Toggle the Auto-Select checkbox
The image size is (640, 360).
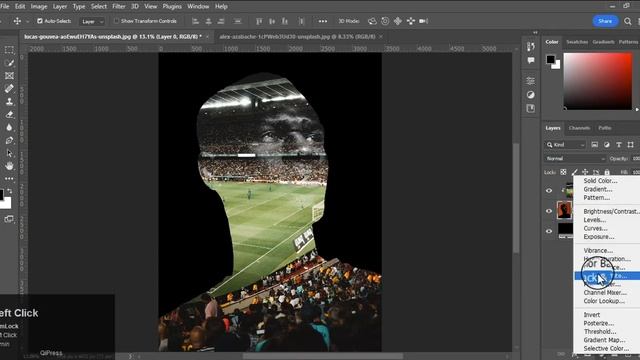point(40,21)
